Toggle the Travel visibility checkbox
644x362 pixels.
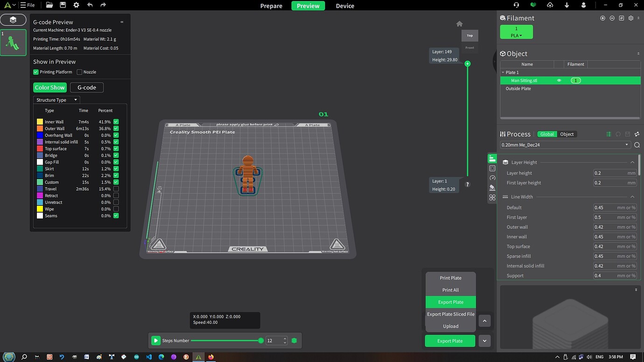pyautogui.click(x=116, y=189)
